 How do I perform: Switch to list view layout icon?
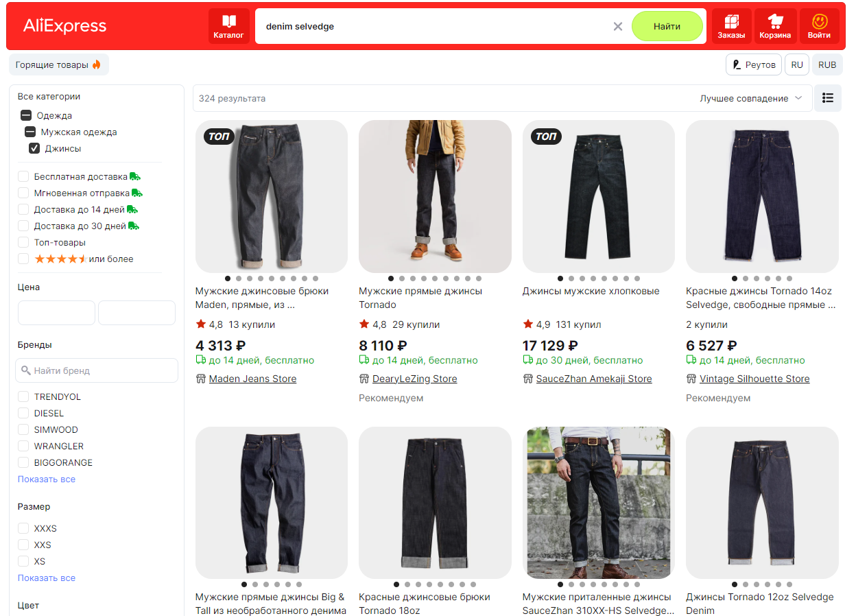(828, 98)
